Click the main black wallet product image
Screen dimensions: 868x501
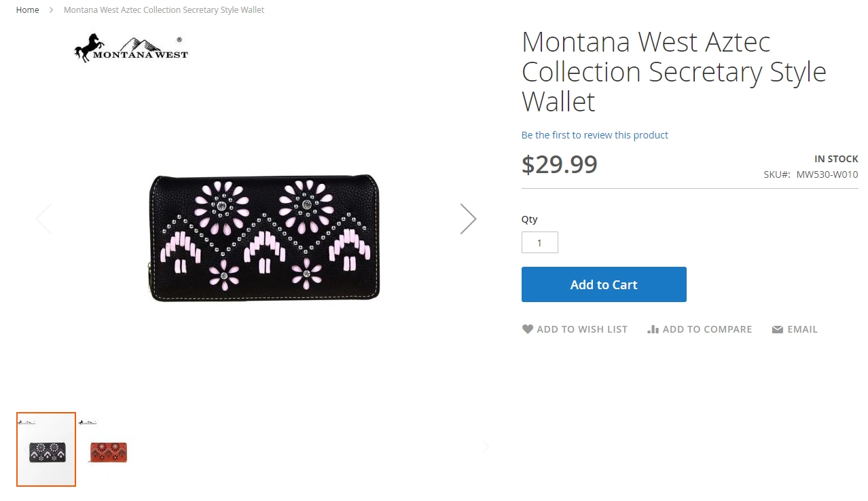click(264, 238)
